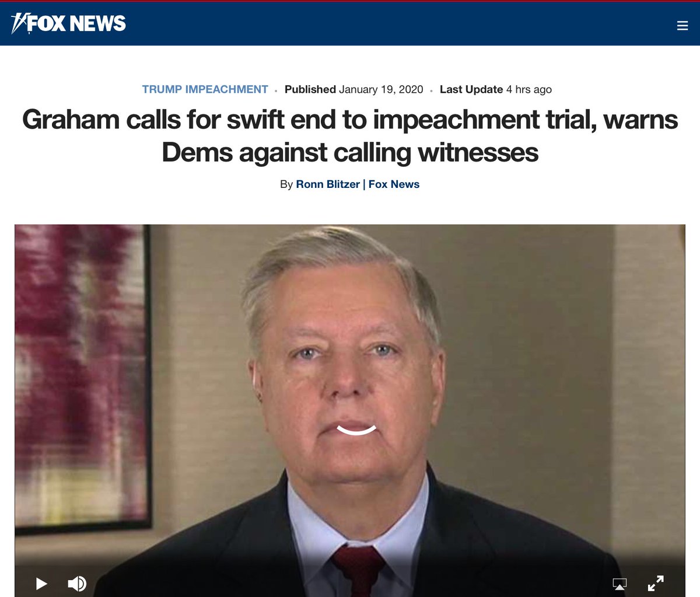The image size is (700, 597).
Task: Expand the video to fullscreen
Action: 656,583
